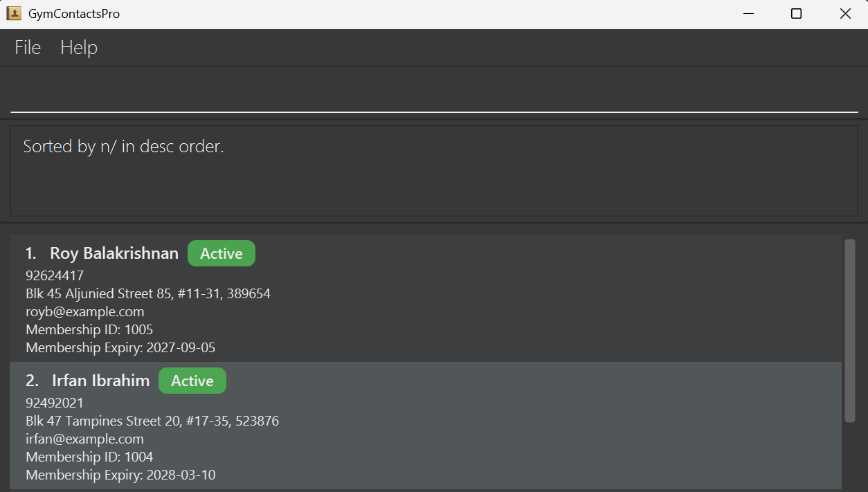Viewport: 868px width, 492px height.
Task: Open the Help menu
Action: coord(79,48)
